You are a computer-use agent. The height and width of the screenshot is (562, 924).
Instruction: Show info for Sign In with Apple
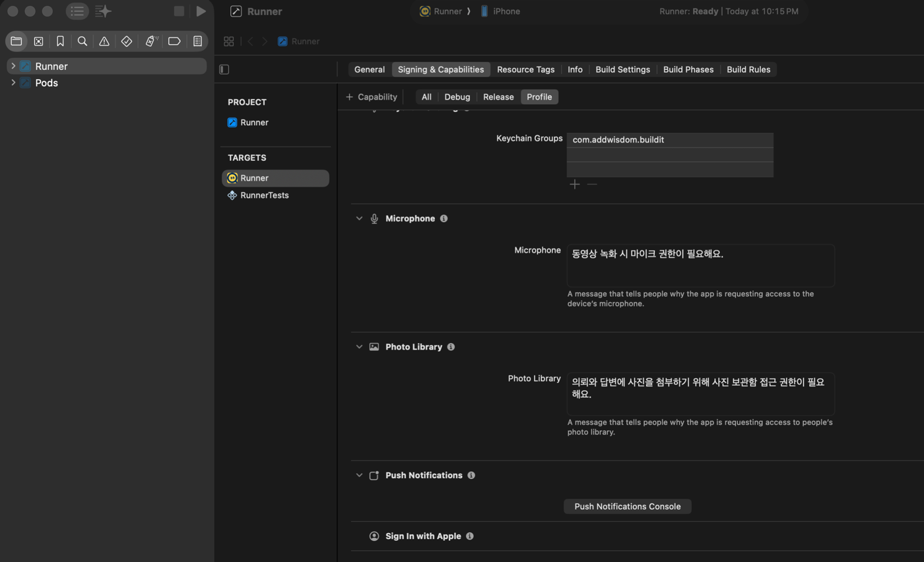click(x=470, y=536)
